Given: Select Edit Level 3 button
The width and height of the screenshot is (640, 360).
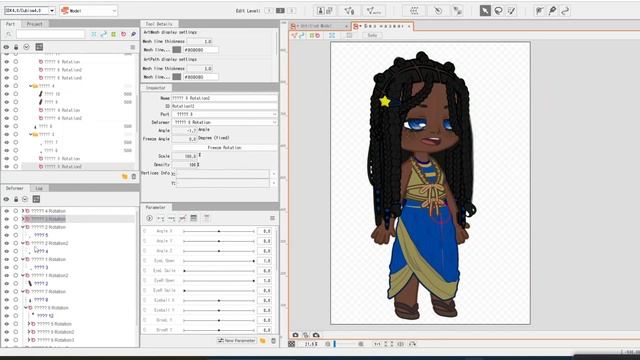Looking at the screenshot, I should pyautogui.click(x=291, y=11).
